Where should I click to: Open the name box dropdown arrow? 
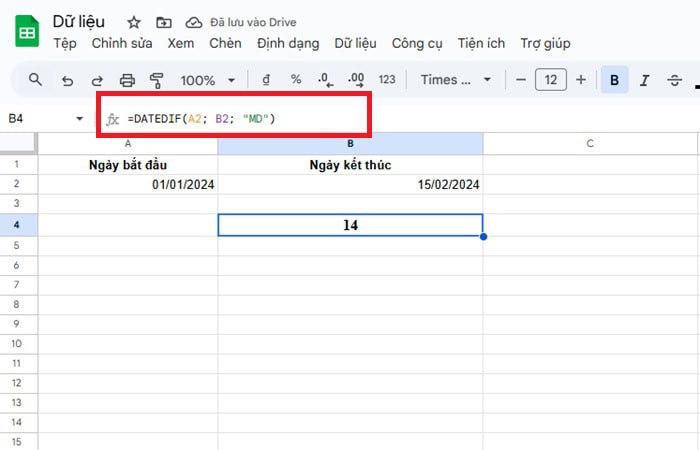(80, 119)
